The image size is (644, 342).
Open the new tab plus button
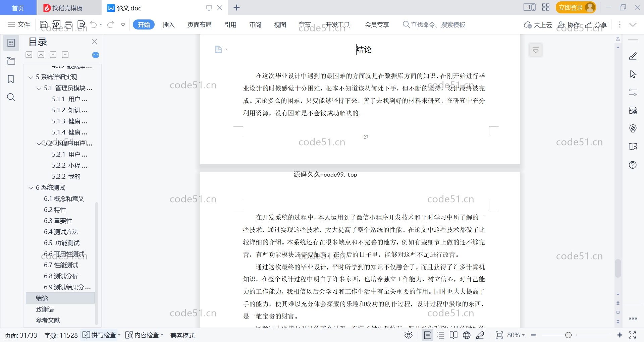pyautogui.click(x=236, y=8)
